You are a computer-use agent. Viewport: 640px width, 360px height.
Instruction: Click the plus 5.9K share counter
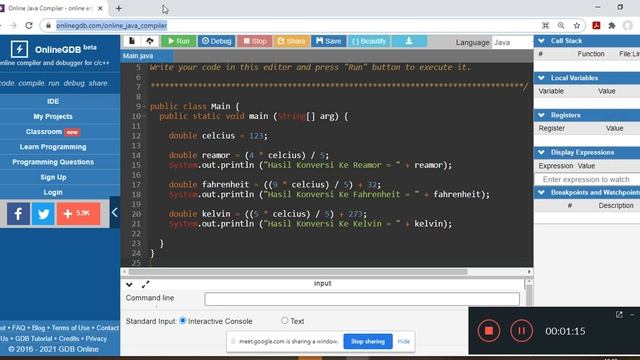[78, 213]
